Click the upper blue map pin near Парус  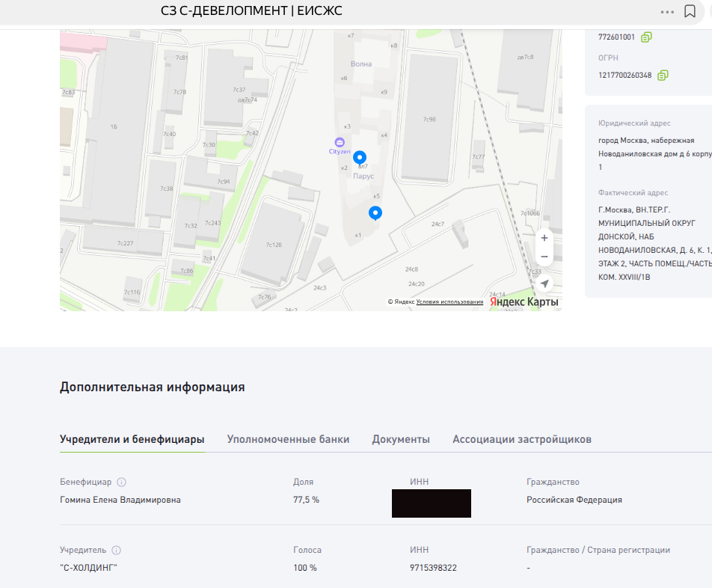(x=360, y=157)
